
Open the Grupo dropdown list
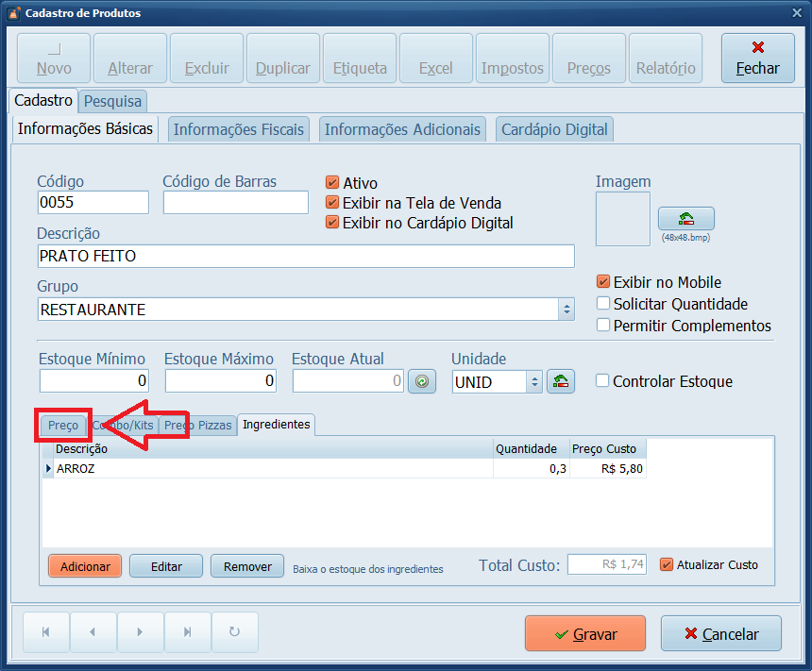tap(566, 310)
